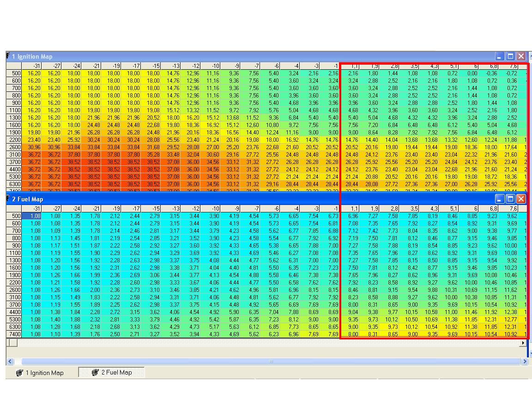Screen dimensions: 532x399
Task: Click the bottom horizontal scrollbar thumb
Action: click(x=270, y=362)
